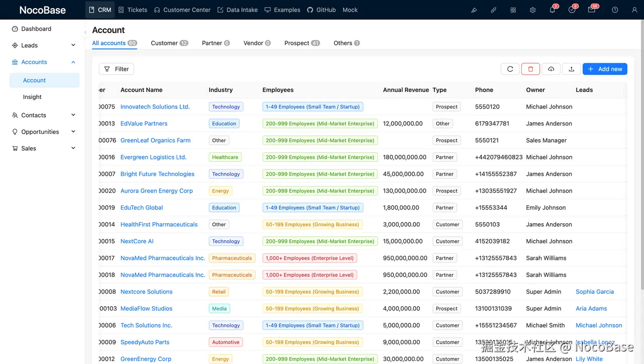
Task: Open the Tickets page from top navigation
Action: [137, 10]
